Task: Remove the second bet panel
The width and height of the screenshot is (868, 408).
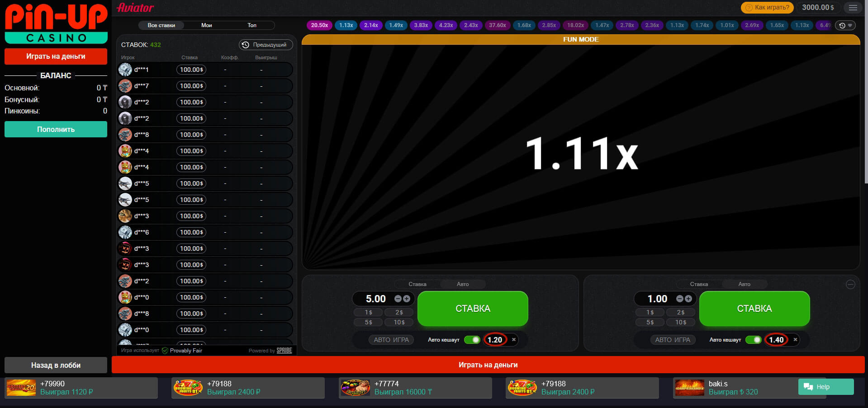Action: (850, 284)
